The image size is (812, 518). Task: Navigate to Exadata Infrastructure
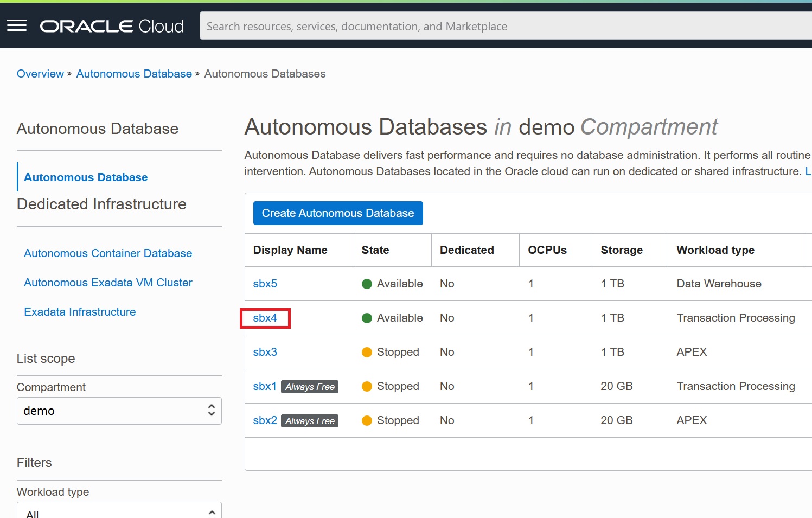tap(80, 312)
